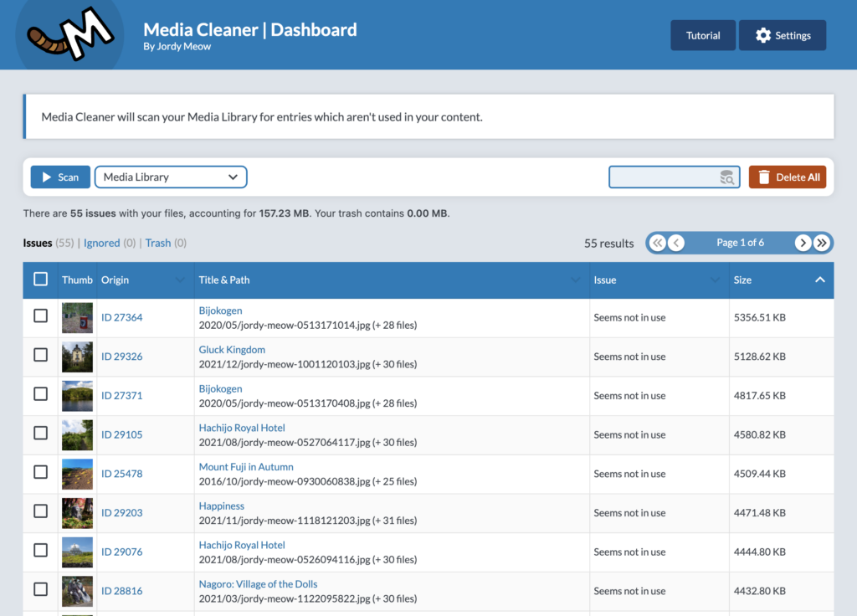The width and height of the screenshot is (857, 616).
Task: Open the Tutorial
Action: point(703,35)
